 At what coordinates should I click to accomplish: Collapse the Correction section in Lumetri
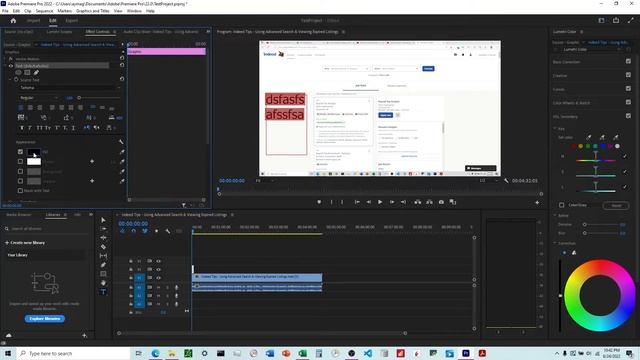pyautogui.click(x=555, y=243)
